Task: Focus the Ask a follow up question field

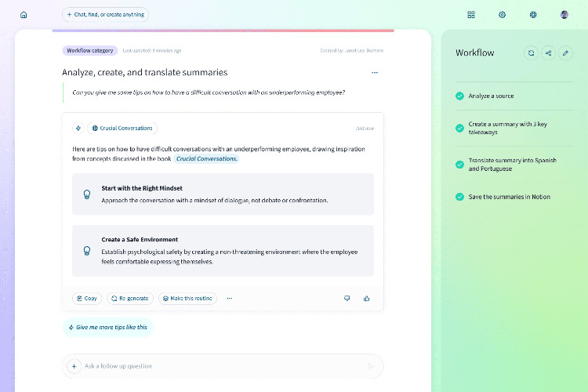Action: (223, 366)
